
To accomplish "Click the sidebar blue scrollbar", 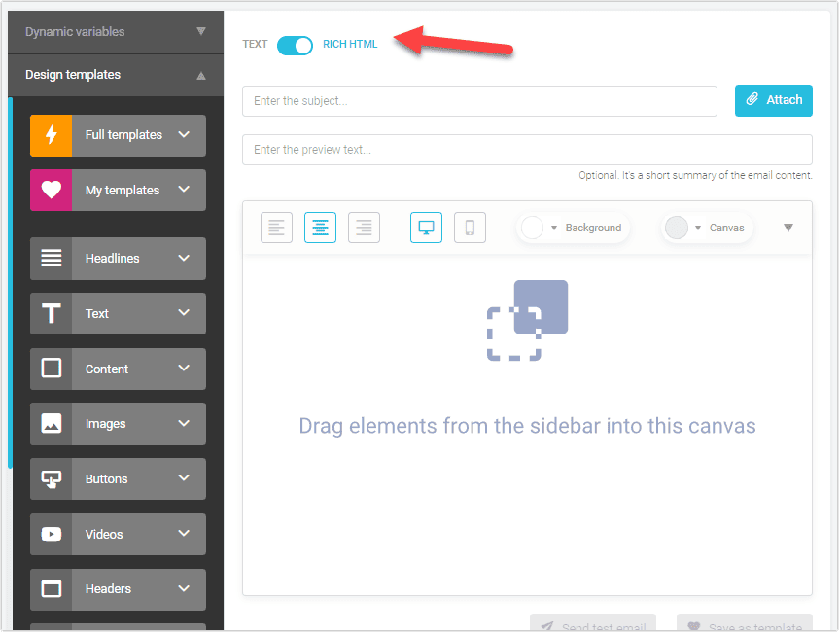I will tap(10, 283).
